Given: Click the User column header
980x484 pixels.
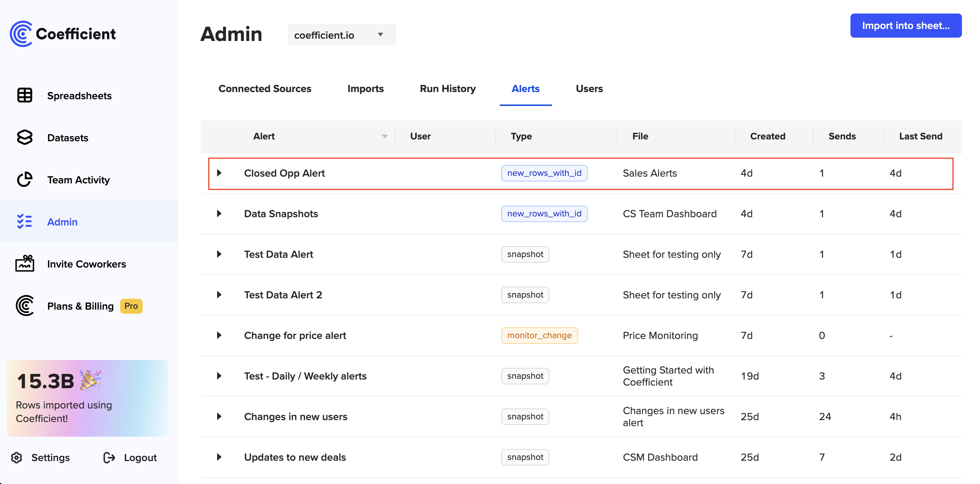Looking at the screenshot, I should click(421, 136).
